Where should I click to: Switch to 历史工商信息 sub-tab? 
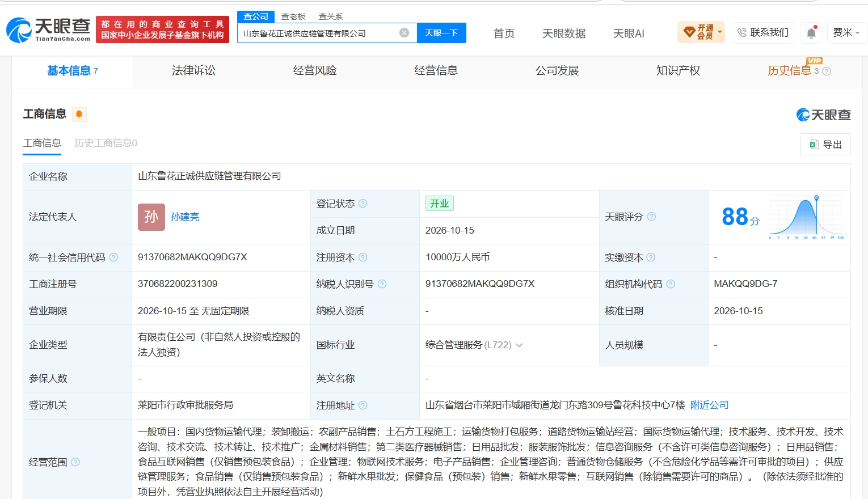(x=106, y=143)
